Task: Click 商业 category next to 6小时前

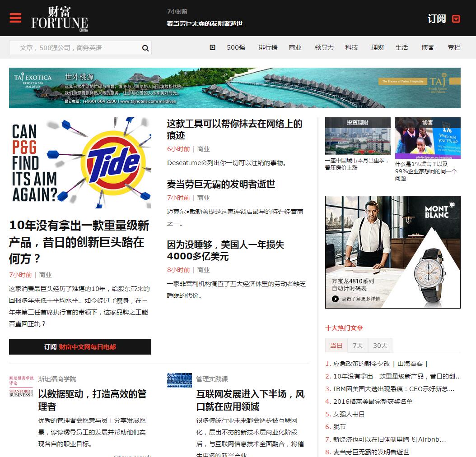Action: [x=203, y=149]
